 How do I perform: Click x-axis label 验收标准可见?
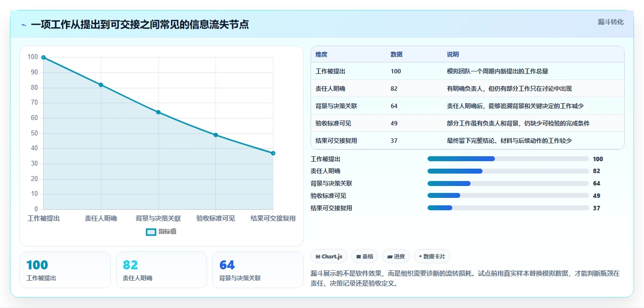click(x=215, y=218)
